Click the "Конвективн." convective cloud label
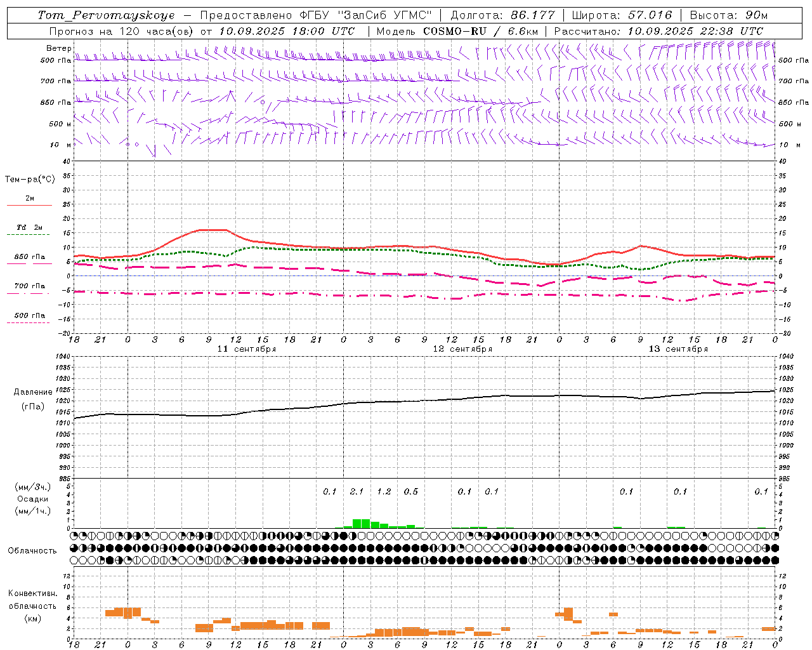Screen dimensions: 812x650 32,594
